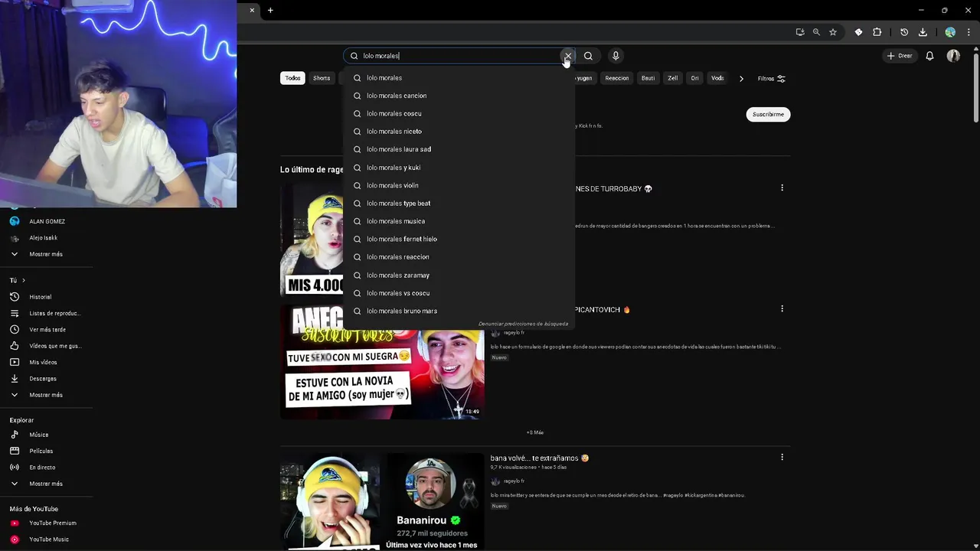Screen dimensions: 980x551
Task: Select the Zell filter chip
Action: 672,78
